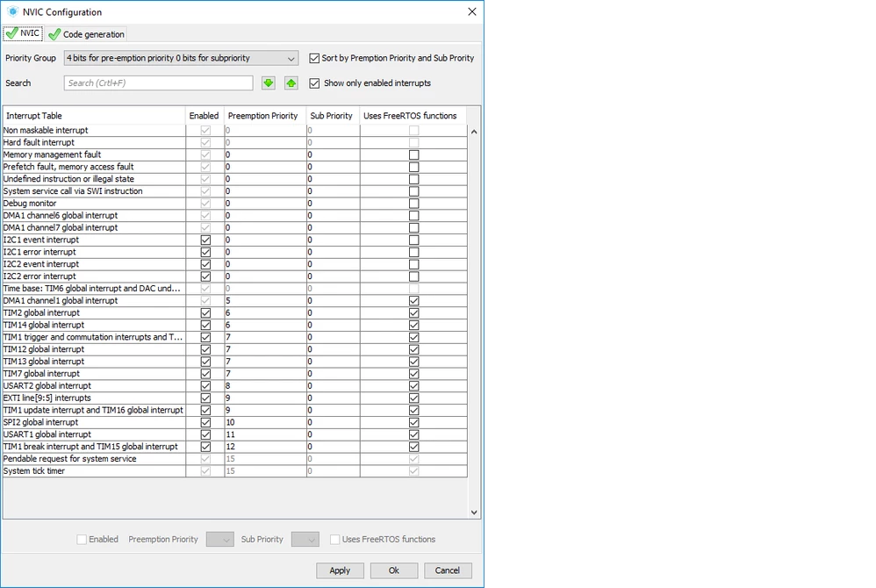This screenshot has width=876, height=588.
Task: Toggle Enabled for SPI2 global interrupt
Action: 205,423
